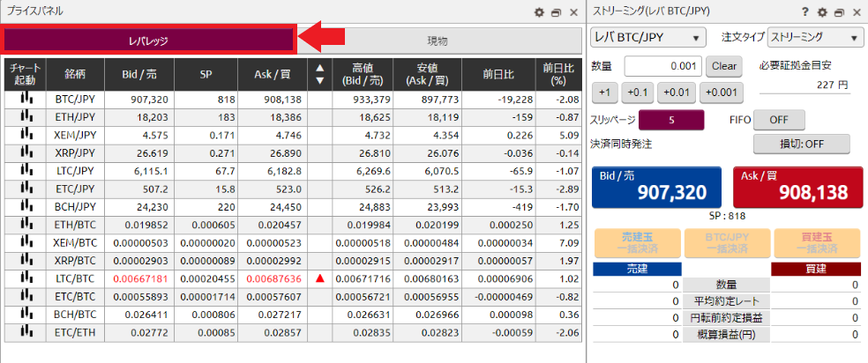Viewport: 868px width, 363px height.
Task: Open price panel settings gear
Action: pyautogui.click(x=539, y=11)
